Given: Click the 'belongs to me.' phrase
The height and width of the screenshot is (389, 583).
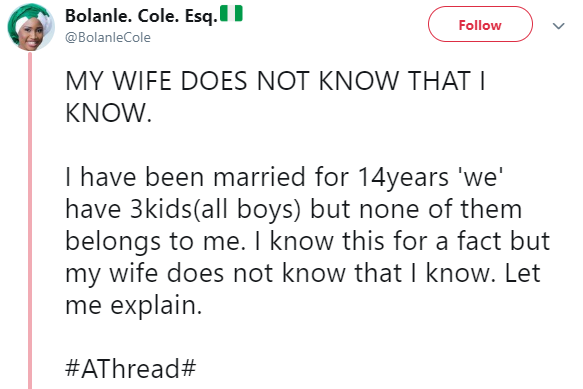Looking at the screenshot, I should [x=155, y=242].
